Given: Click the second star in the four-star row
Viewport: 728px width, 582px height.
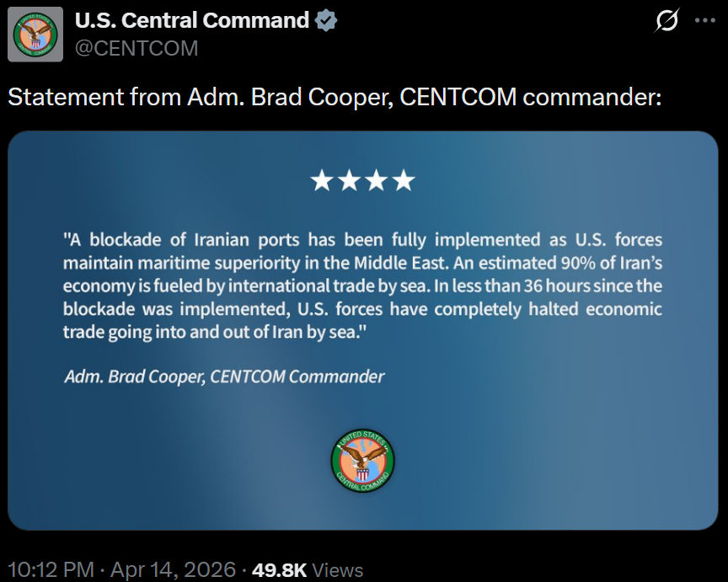Looking at the screenshot, I should tap(349, 180).
